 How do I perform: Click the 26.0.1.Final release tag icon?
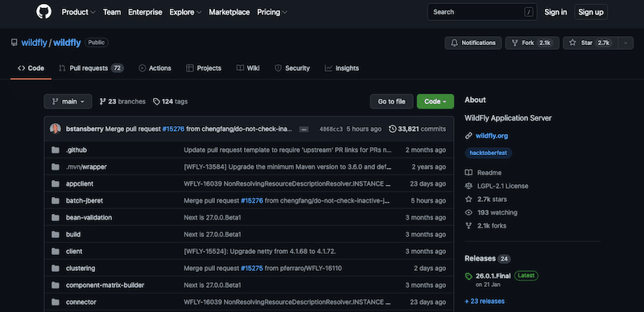469,277
